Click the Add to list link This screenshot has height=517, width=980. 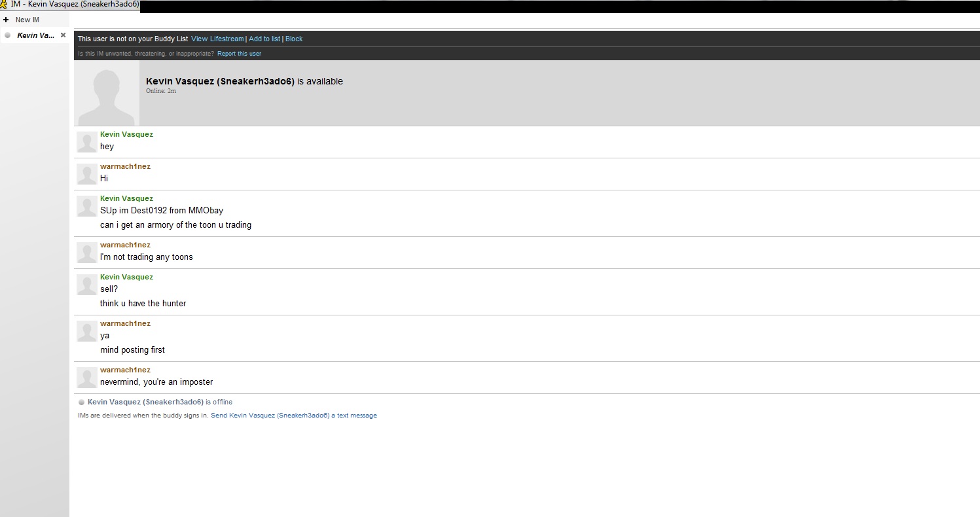(264, 39)
